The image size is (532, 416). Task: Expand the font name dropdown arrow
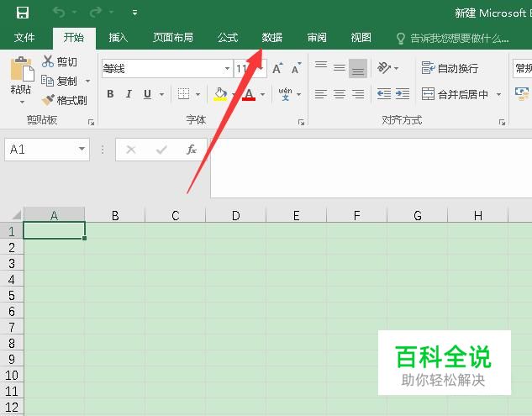click(227, 69)
